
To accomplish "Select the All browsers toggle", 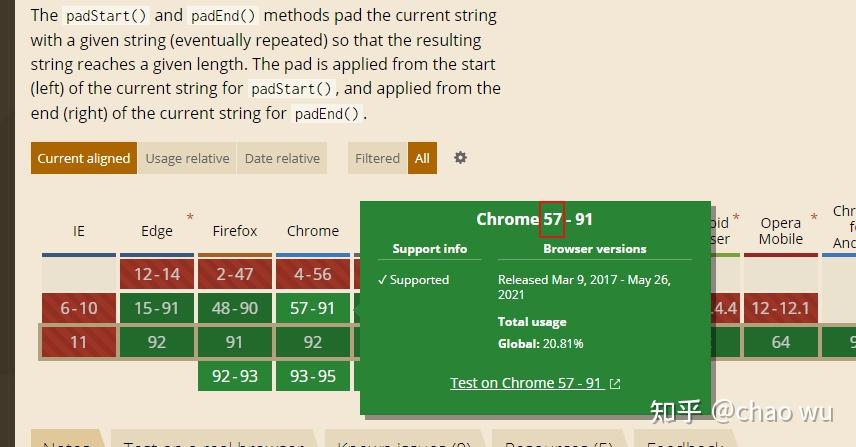I will [422, 158].
